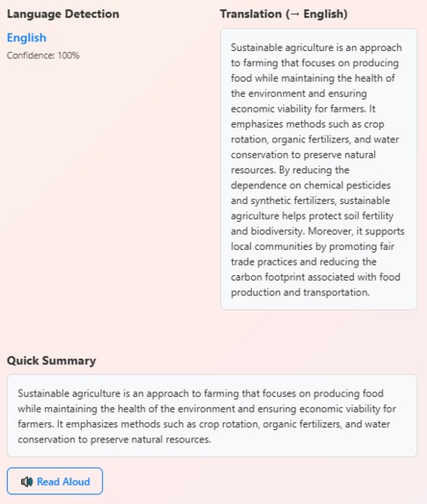This screenshot has width=427, height=504.
Task: Click 'economic viability for farmers' in translation
Action: click(x=298, y=109)
